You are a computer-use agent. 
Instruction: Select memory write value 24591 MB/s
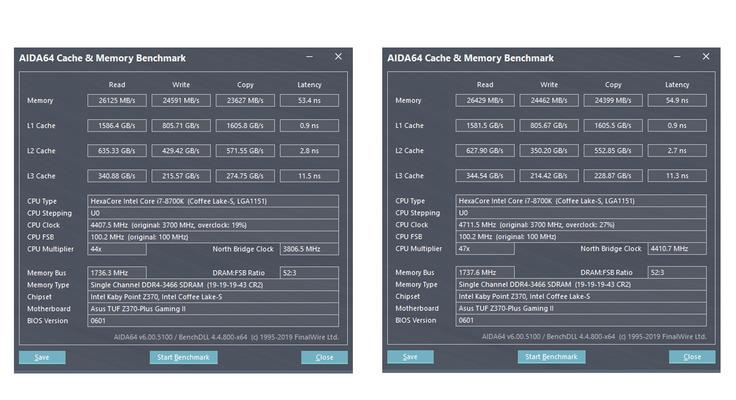181,100
